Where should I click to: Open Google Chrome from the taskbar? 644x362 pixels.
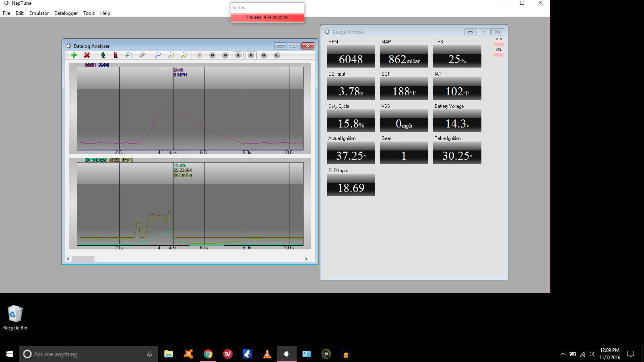tap(208, 354)
